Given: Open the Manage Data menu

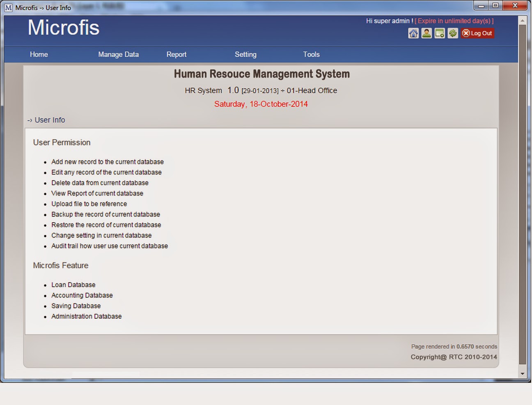Looking at the screenshot, I should click(x=118, y=54).
